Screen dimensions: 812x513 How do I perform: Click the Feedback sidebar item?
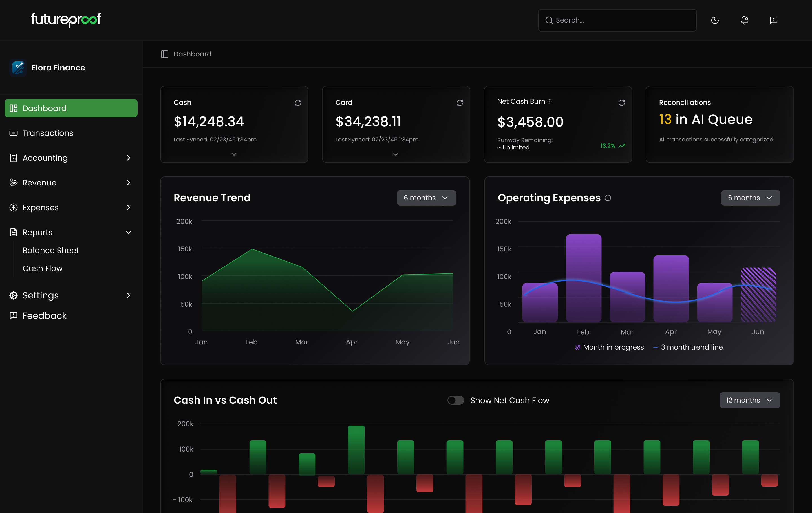click(45, 315)
